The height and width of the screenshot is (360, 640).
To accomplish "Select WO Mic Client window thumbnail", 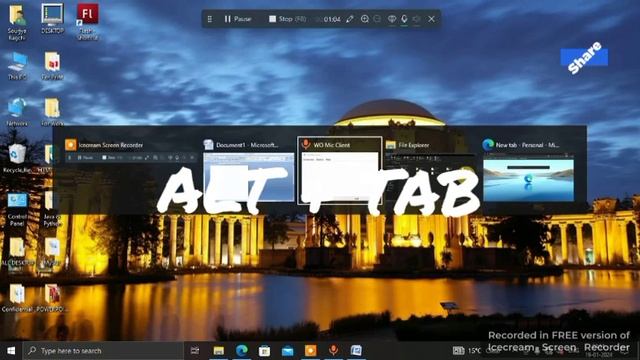I will 340,171.
